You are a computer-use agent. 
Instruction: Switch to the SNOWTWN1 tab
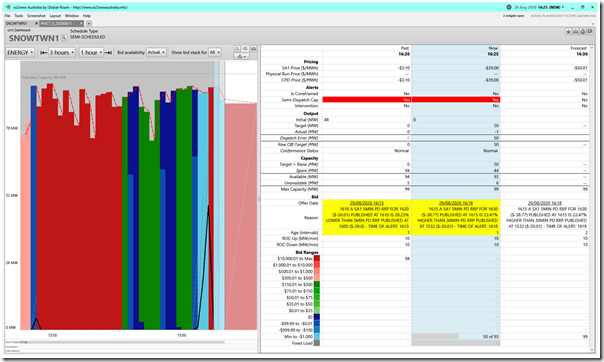pos(17,23)
